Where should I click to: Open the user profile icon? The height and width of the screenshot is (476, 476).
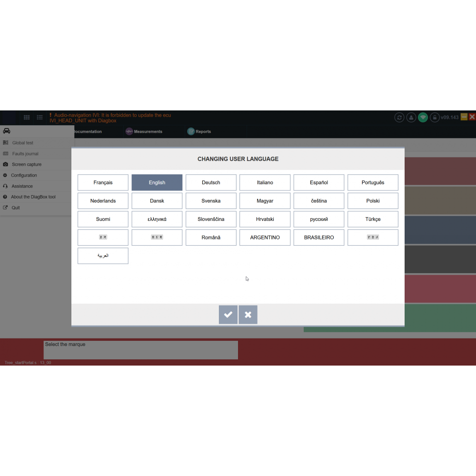pos(411,118)
